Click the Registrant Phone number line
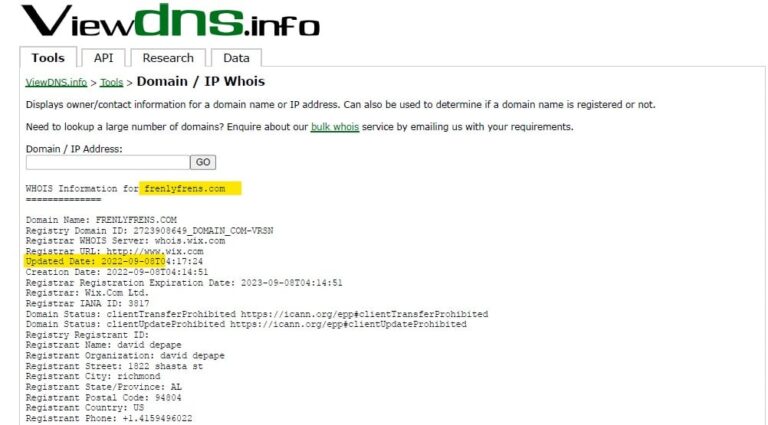Viewport: 768px width, 425px height. [x=109, y=419]
